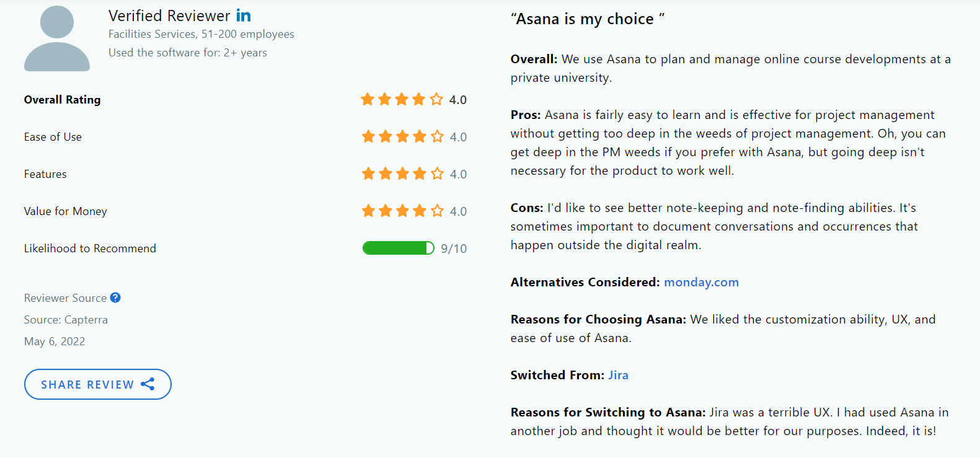Image resolution: width=980 pixels, height=458 pixels.
Task: Click the May 6, 2022 review date
Action: (55, 341)
